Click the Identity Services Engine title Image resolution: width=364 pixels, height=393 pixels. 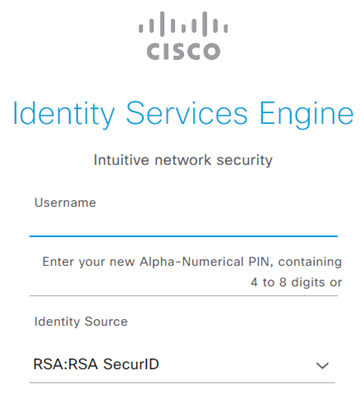pos(183,114)
